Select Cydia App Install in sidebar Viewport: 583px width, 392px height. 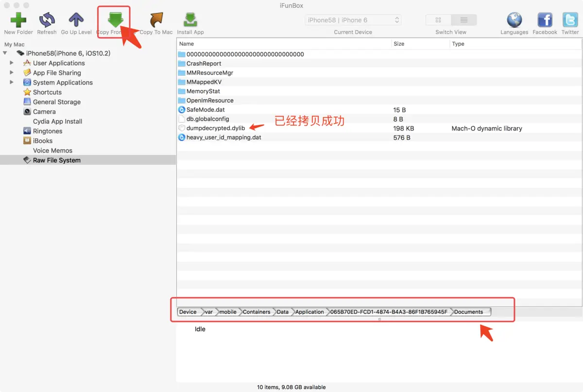pos(57,121)
